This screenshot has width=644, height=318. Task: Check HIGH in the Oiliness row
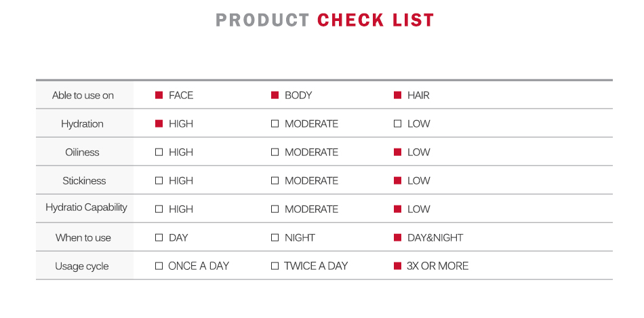(159, 153)
